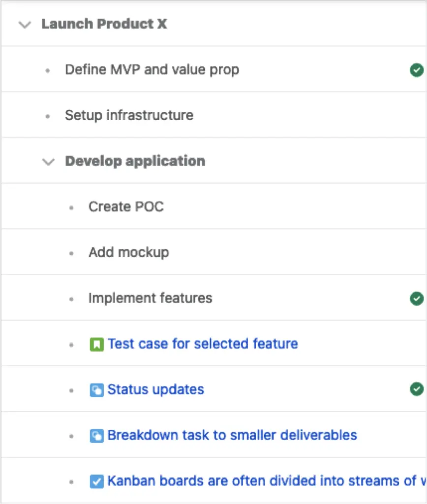Click green check icon beside Implement features
The width and height of the screenshot is (427, 504).
(417, 298)
